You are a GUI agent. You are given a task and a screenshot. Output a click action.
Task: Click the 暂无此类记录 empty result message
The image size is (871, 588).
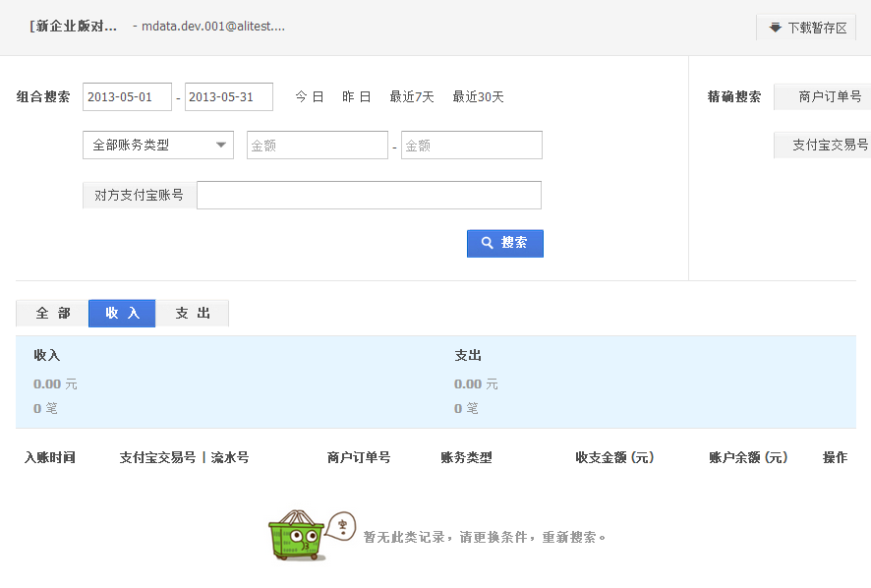click(x=485, y=538)
